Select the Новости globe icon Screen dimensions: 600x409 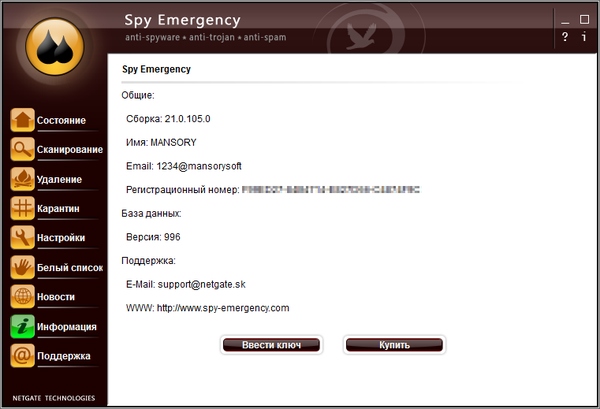coord(22,297)
